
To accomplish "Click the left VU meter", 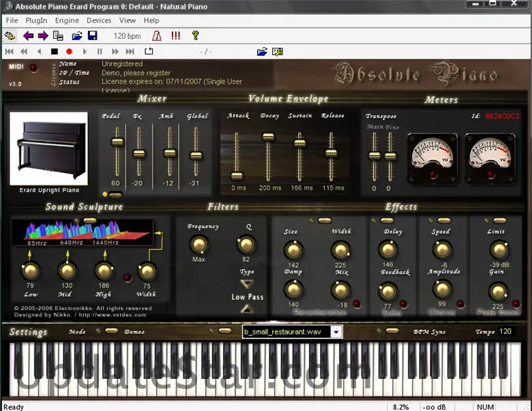I will [x=432, y=158].
